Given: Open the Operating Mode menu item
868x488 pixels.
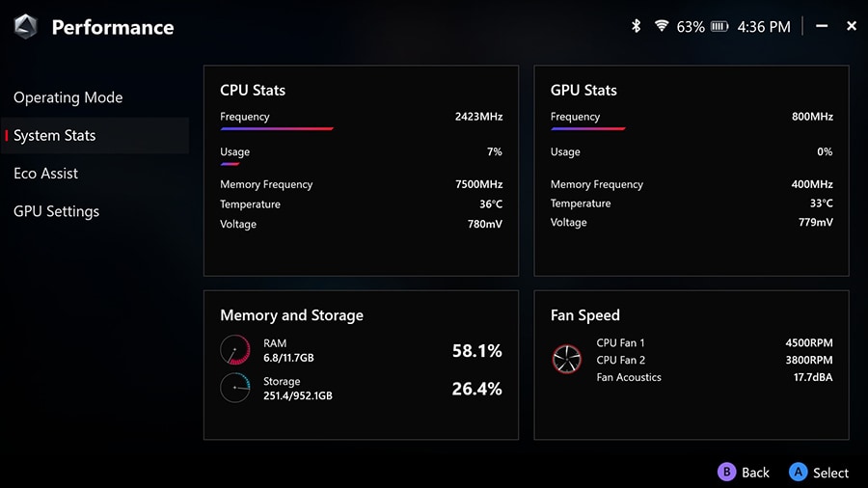Looking at the screenshot, I should pyautogui.click(x=68, y=97).
